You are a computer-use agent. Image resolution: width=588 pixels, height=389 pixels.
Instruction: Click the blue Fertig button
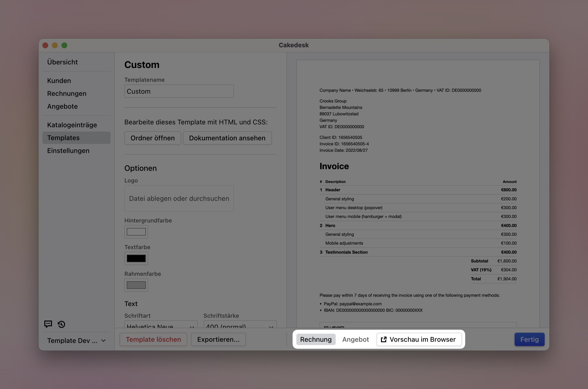click(x=529, y=339)
